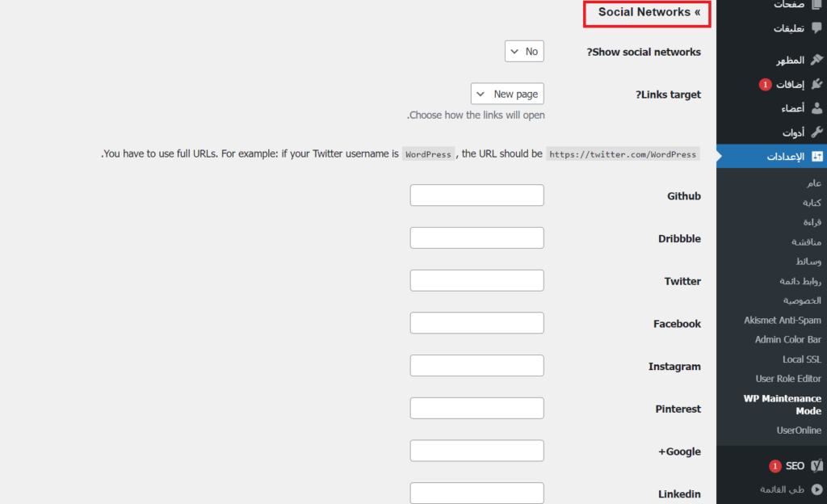Viewport: 827px width, 504px height.
Task: Open the Settings (الإعدادات) menu item
Action: [x=771, y=156]
